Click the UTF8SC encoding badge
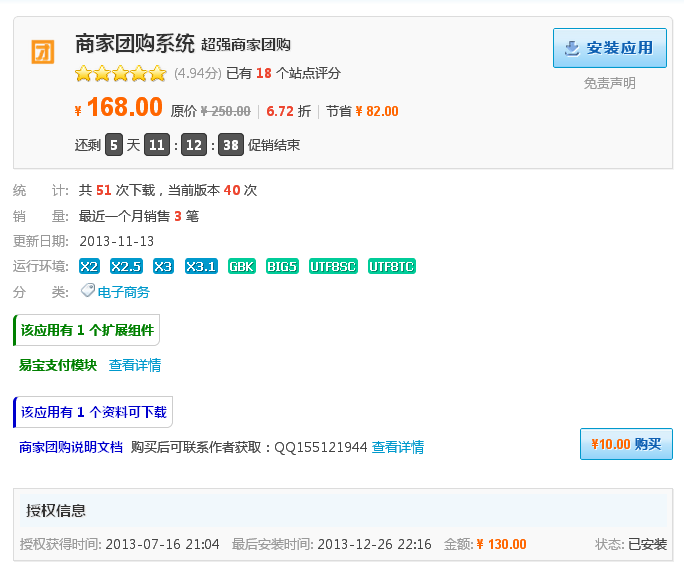The height and width of the screenshot is (576, 684). coord(333,266)
